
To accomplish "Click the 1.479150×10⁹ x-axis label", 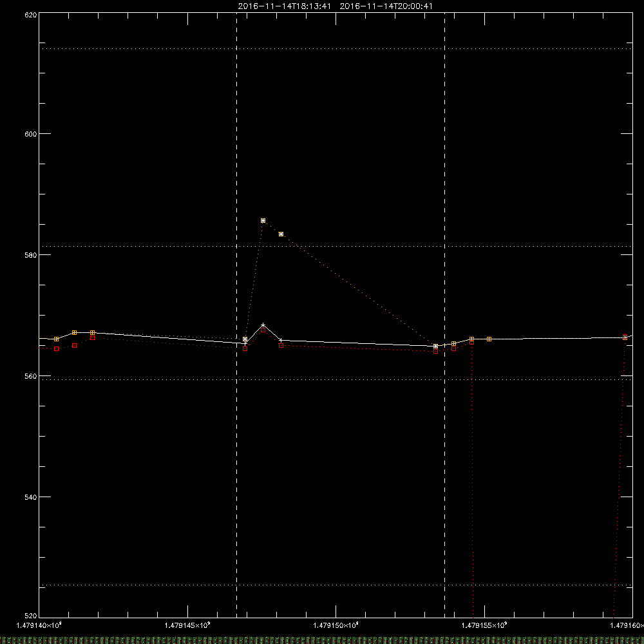I will point(336,625).
